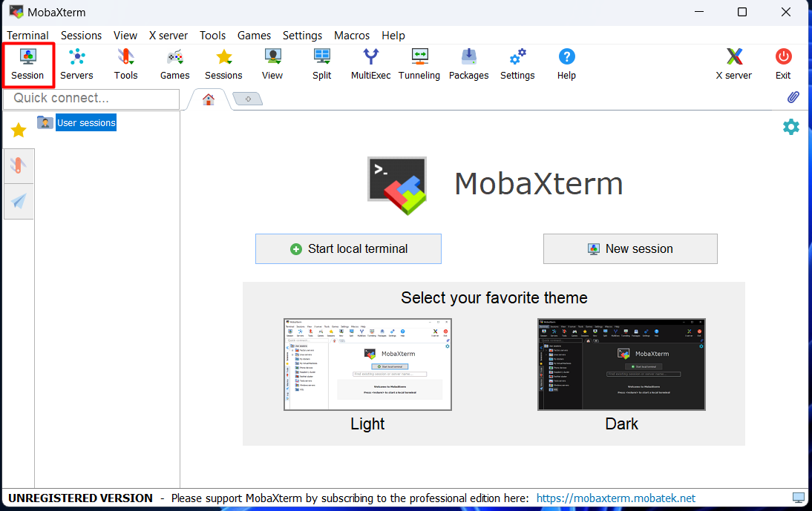Open the mobaxterm.mobatek.net link
812x511 pixels.
[616, 498]
